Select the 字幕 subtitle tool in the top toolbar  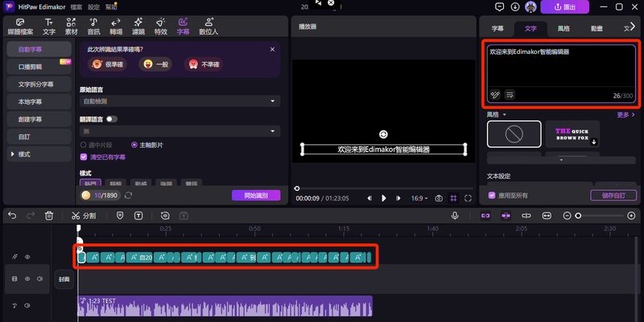tap(184, 27)
